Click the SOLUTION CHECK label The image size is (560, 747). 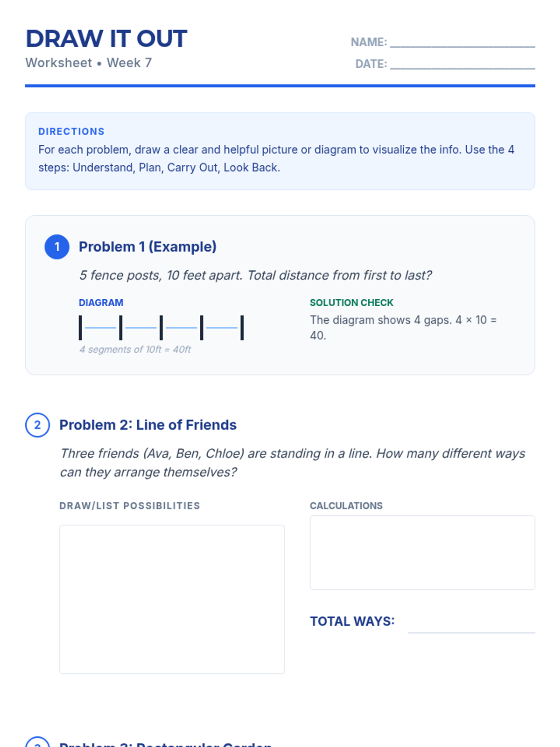[x=351, y=303]
